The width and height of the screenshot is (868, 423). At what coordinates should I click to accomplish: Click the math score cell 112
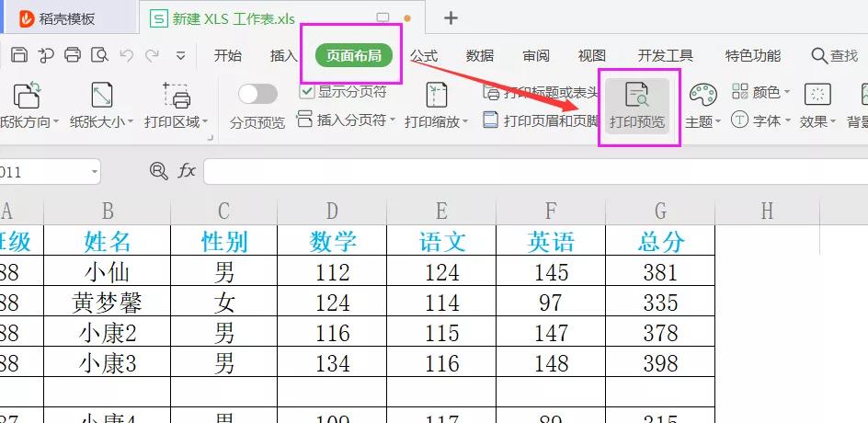click(332, 271)
